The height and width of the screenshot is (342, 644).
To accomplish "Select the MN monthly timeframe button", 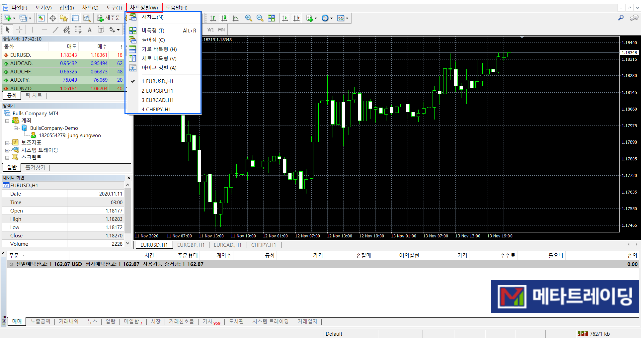I will click(221, 30).
